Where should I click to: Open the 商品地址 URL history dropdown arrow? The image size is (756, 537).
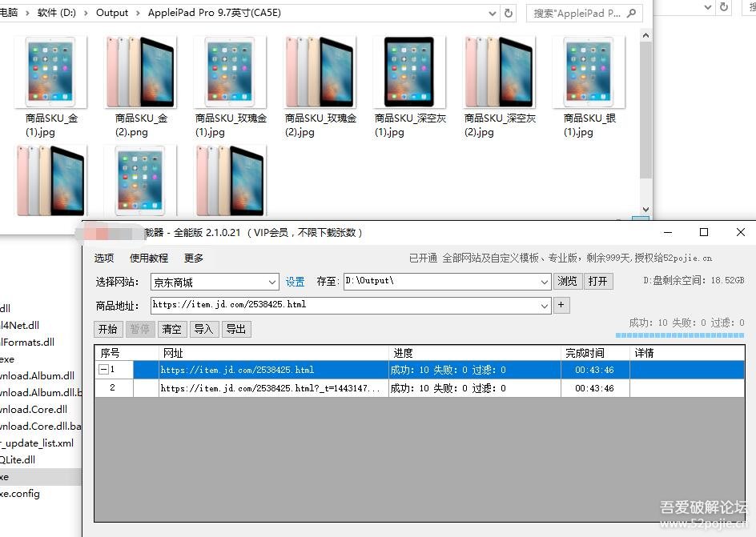545,306
